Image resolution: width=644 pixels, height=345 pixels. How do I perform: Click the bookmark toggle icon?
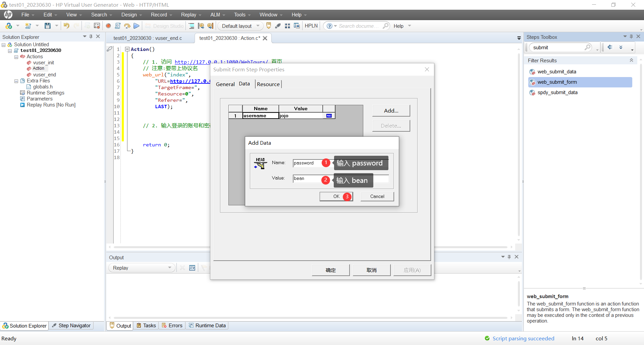269,26
